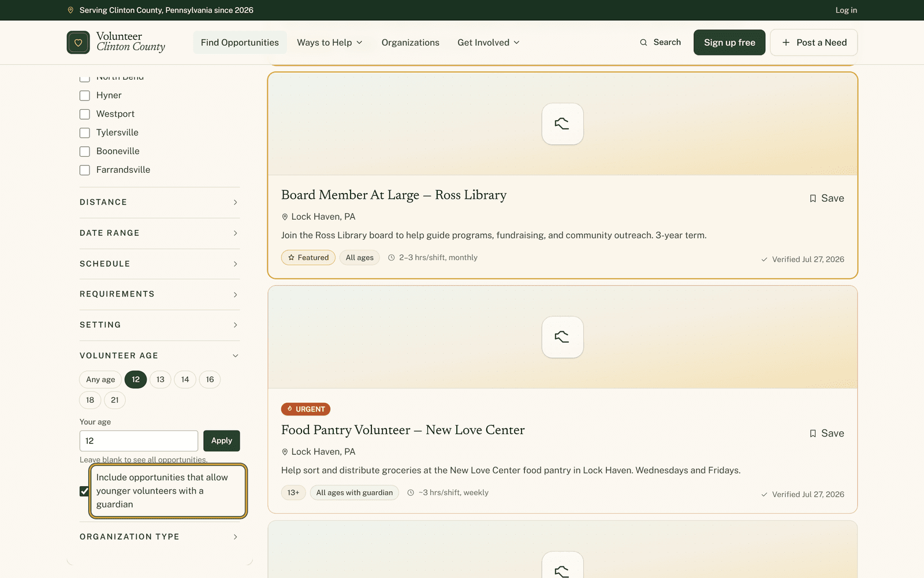The height and width of the screenshot is (578, 924).
Task: Click the checkmark icon by Ross Library verified date
Action: [765, 260]
